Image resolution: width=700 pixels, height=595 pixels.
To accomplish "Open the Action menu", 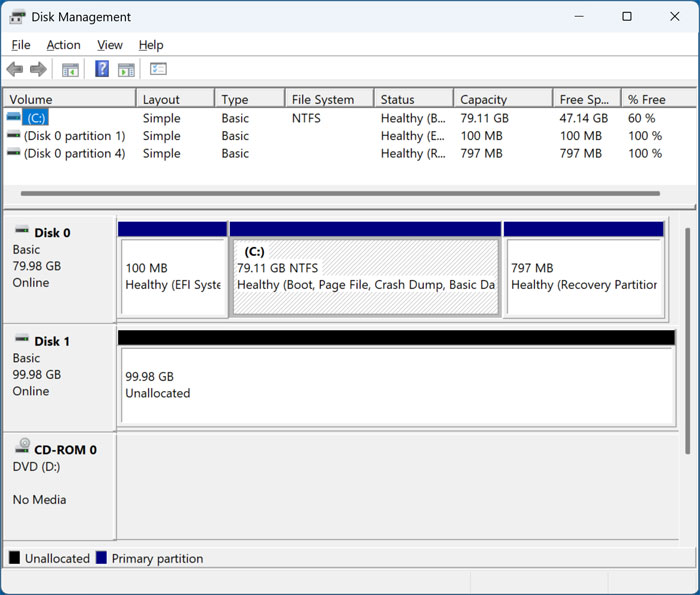I will [63, 45].
